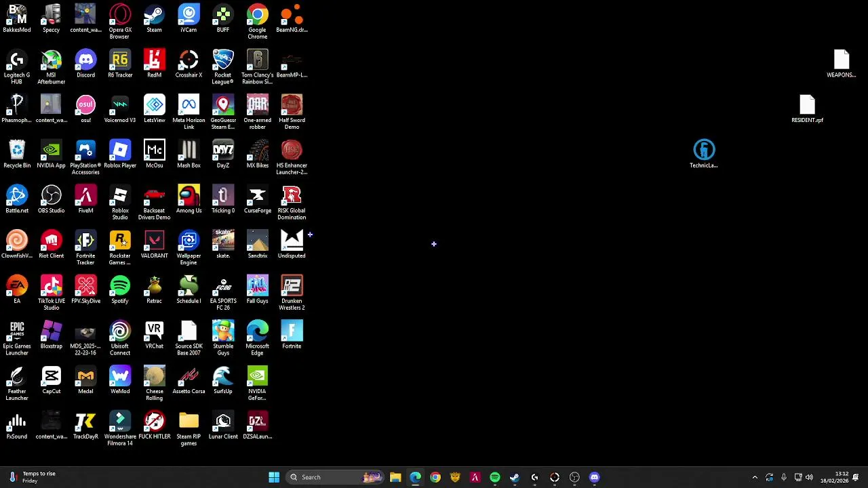Select the MX Bikes desktop icon
868x488 pixels.
pyautogui.click(x=258, y=155)
